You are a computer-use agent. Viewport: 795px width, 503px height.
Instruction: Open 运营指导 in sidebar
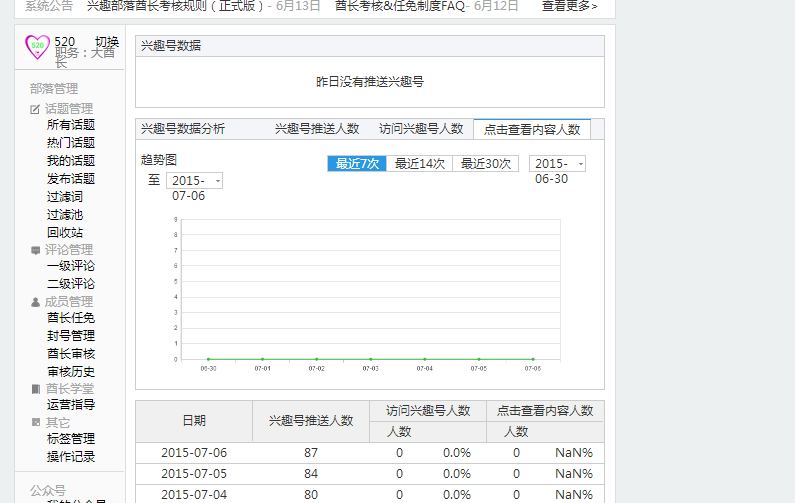[x=71, y=405]
